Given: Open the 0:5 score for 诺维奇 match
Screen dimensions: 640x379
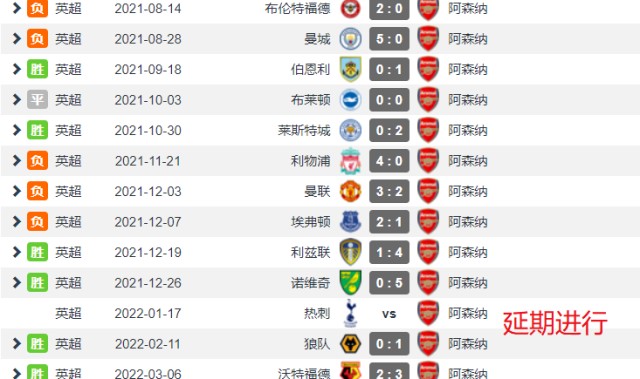Looking at the screenshot, I should pyautogui.click(x=389, y=283).
